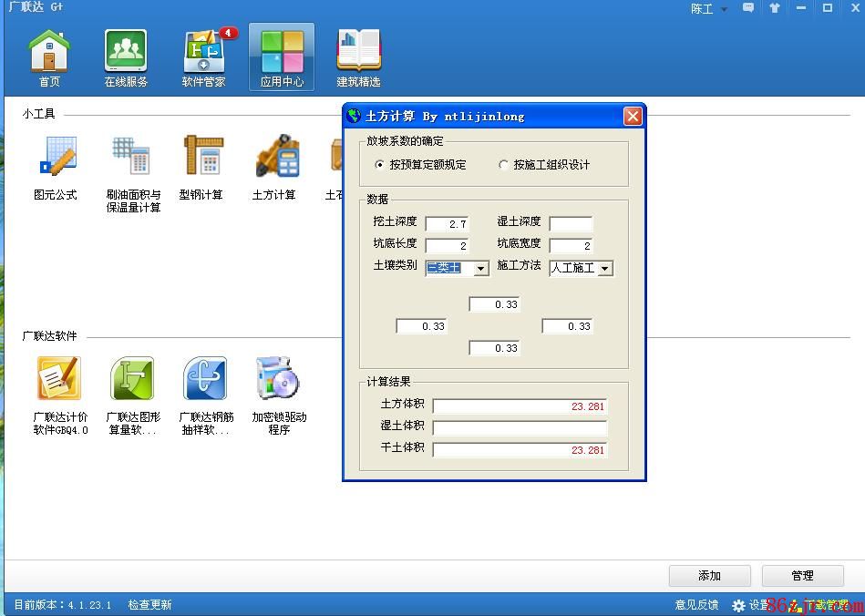The height and width of the screenshot is (616, 865).
Task: Open the 图元公式 tool icon
Action: [x=56, y=158]
